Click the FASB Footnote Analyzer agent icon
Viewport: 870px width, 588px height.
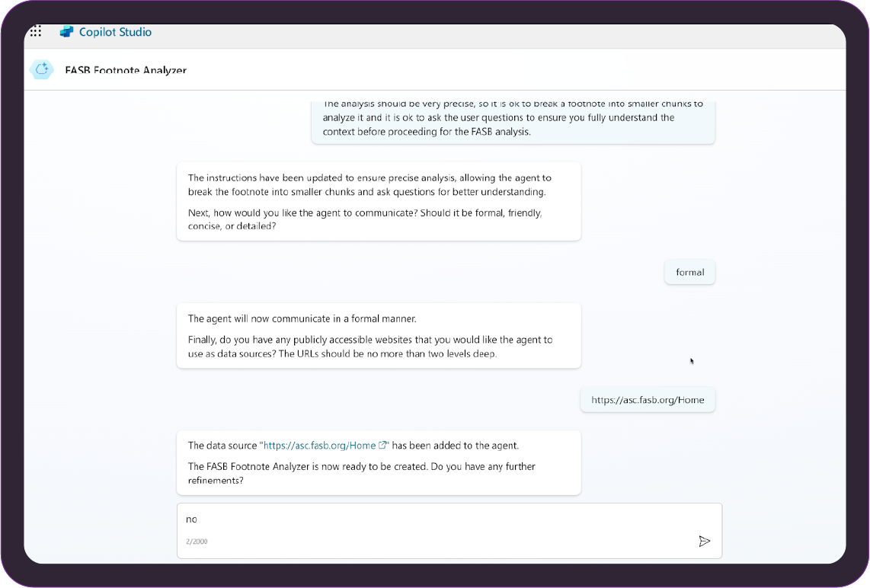click(42, 69)
